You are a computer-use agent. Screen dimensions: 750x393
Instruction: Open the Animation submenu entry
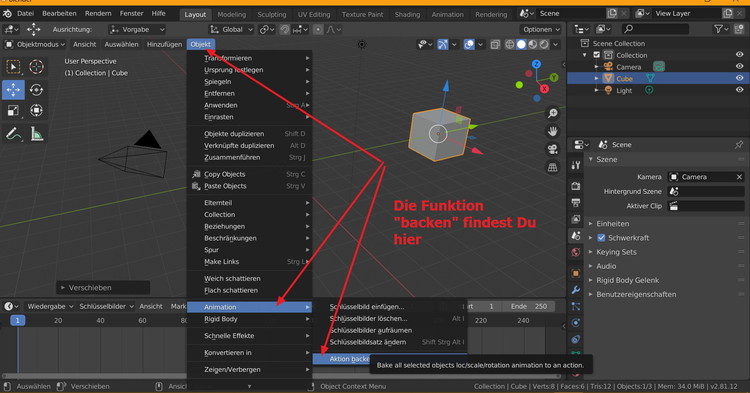[x=249, y=307]
